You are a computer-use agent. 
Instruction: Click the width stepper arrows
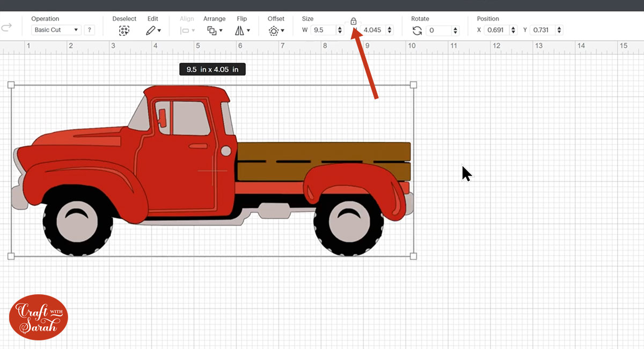[x=340, y=30]
